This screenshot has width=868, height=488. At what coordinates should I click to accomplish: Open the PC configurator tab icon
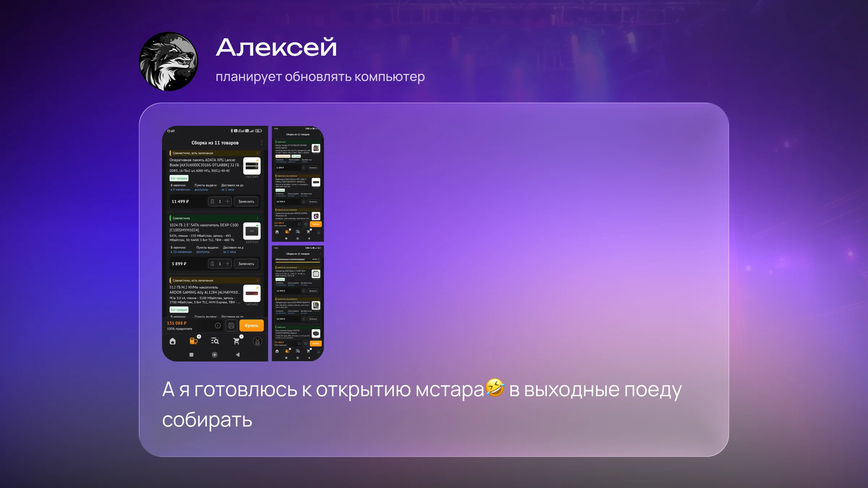tap(194, 341)
